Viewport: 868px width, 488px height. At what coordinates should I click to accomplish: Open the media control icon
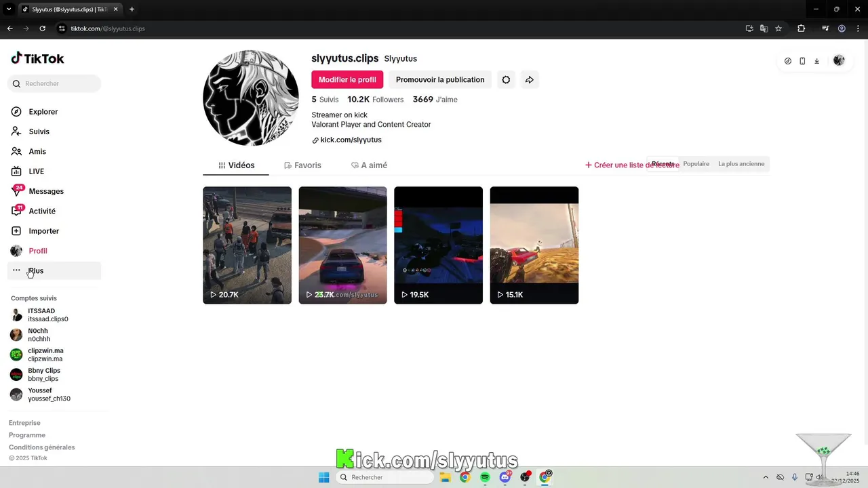point(825,28)
